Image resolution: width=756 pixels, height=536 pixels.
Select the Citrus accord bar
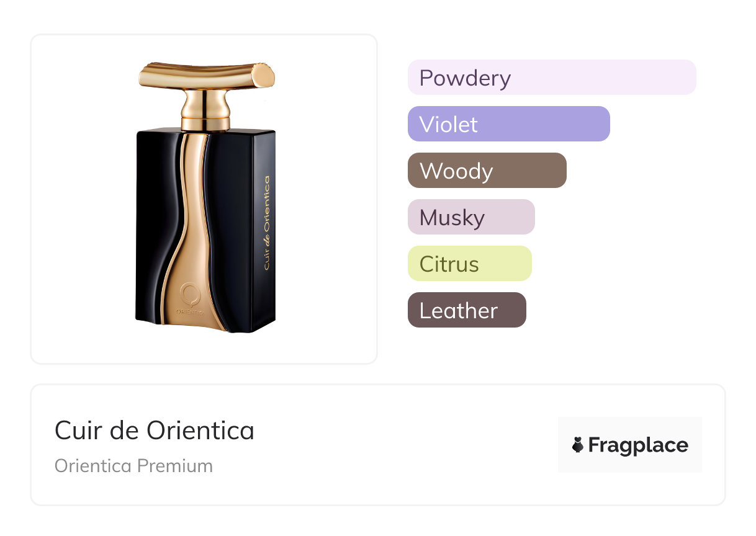(469, 264)
